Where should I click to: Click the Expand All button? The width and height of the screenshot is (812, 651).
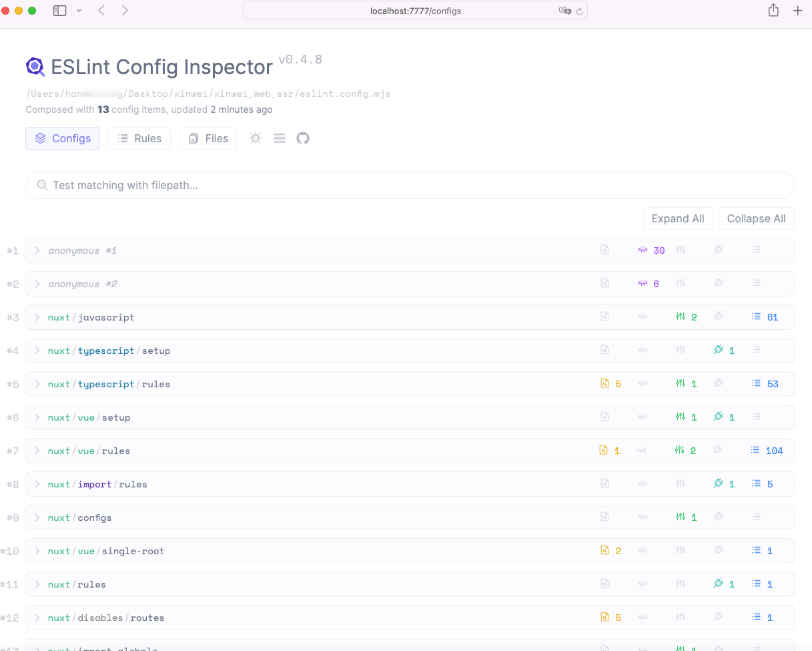point(678,218)
